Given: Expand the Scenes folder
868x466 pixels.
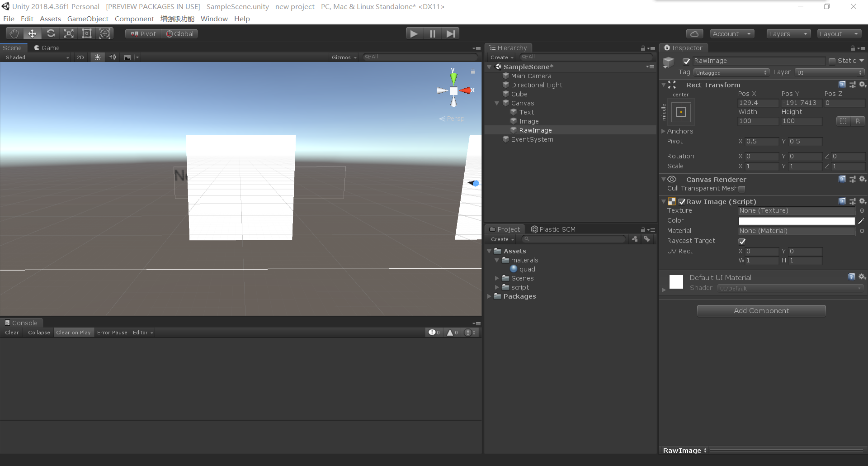Looking at the screenshot, I should pyautogui.click(x=497, y=278).
